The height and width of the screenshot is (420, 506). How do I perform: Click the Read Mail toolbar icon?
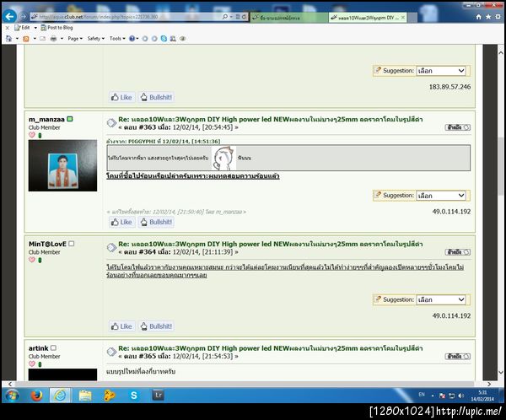coord(43,39)
